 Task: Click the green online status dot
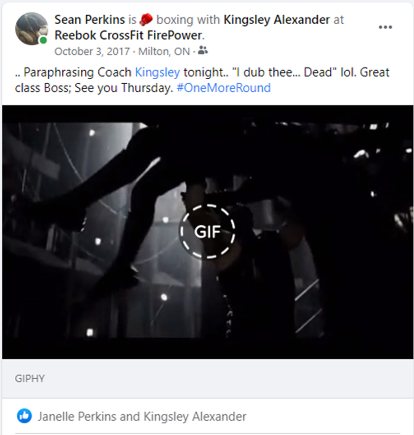43,40
